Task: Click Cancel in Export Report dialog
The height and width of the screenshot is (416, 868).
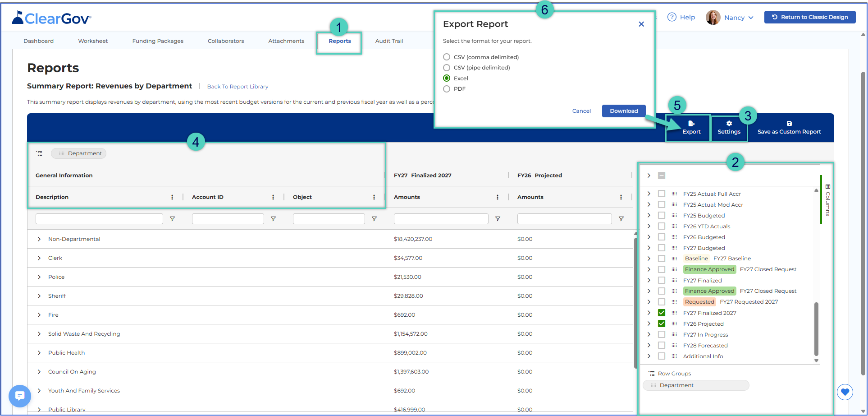Action: [581, 111]
